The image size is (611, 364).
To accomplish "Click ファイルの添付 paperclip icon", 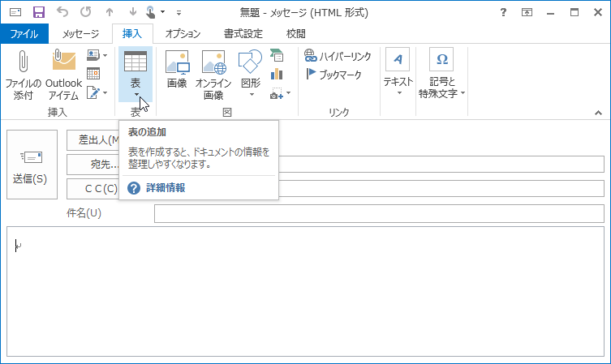I will pyautogui.click(x=23, y=62).
